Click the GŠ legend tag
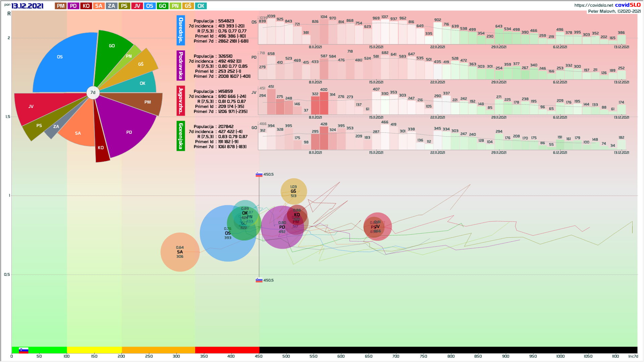This screenshot has width=644, height=362. tap(188, 6)
